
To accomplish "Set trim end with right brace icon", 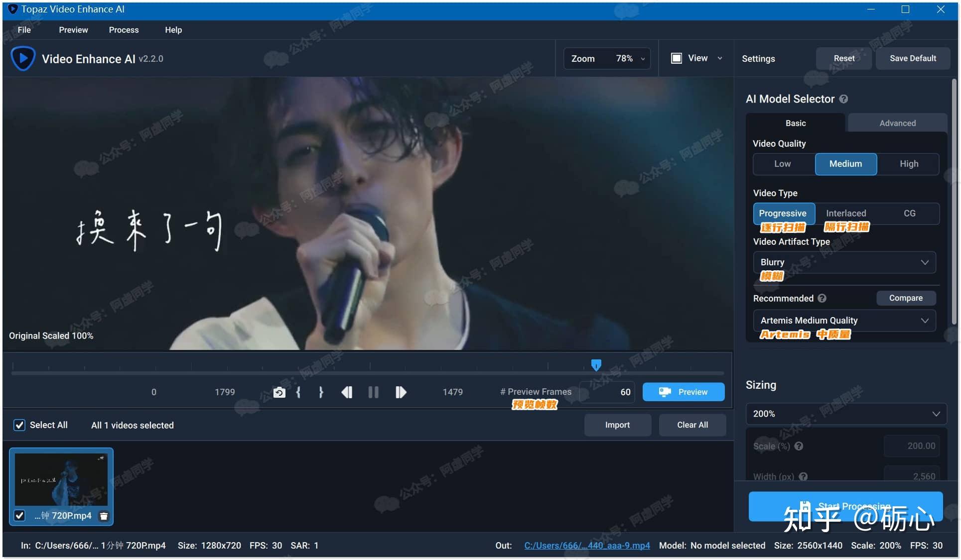I will click(321, 392).
